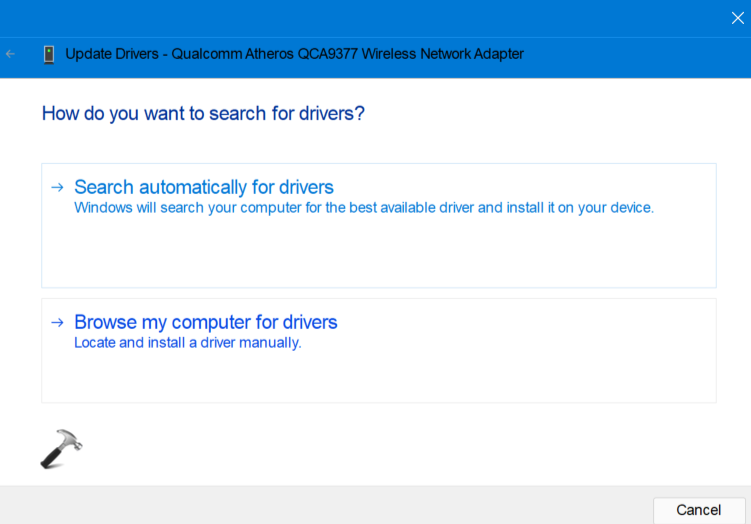Click the Qualcomm Atheros QCA9377 device name
This screenshot has height=524, width=751.
[x=261, y=54]
